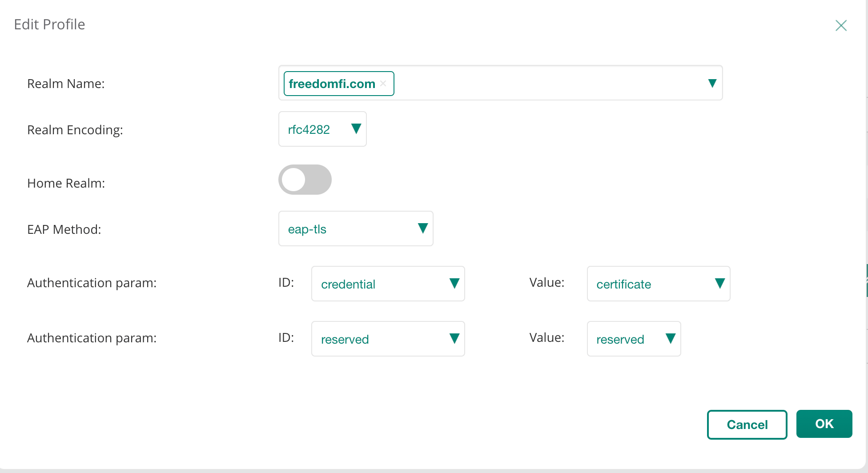Toggle the Home Realm switch

(x=305, y=180)
